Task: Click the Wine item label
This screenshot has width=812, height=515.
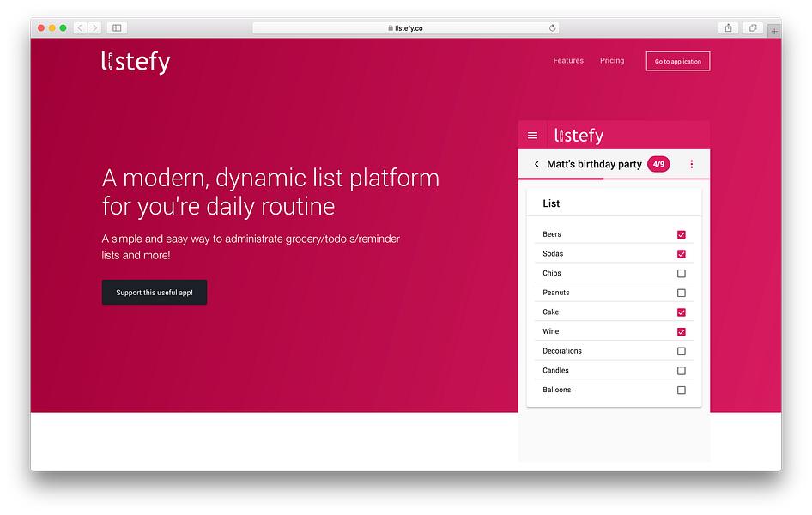Action: 550,331
